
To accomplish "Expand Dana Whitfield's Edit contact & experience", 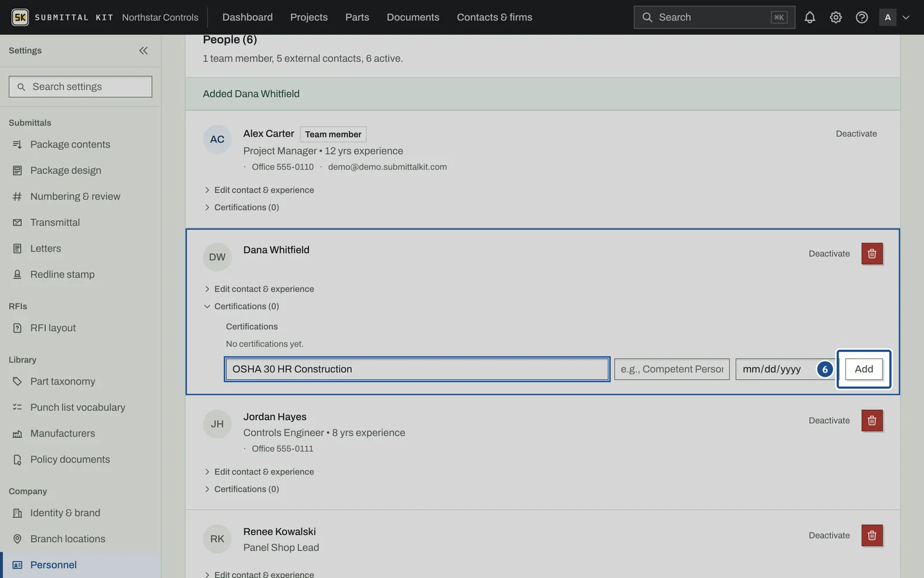I will (x=259, y=289).
